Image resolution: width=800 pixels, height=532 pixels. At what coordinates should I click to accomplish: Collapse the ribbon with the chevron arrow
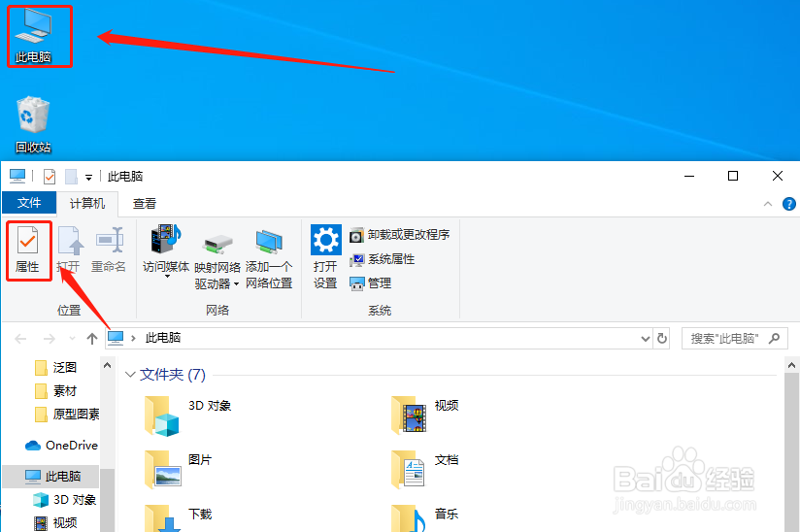(x=767, y=204)
